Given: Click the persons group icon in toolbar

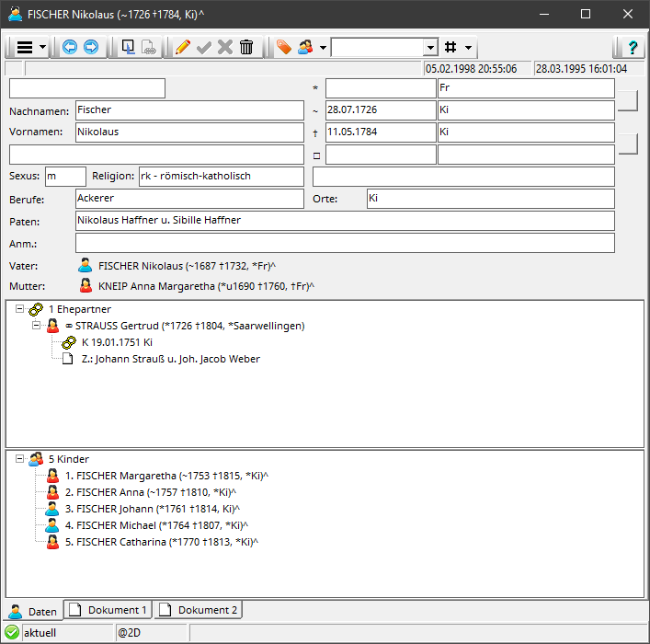Looking at the screenshot, I should [305, 47].
